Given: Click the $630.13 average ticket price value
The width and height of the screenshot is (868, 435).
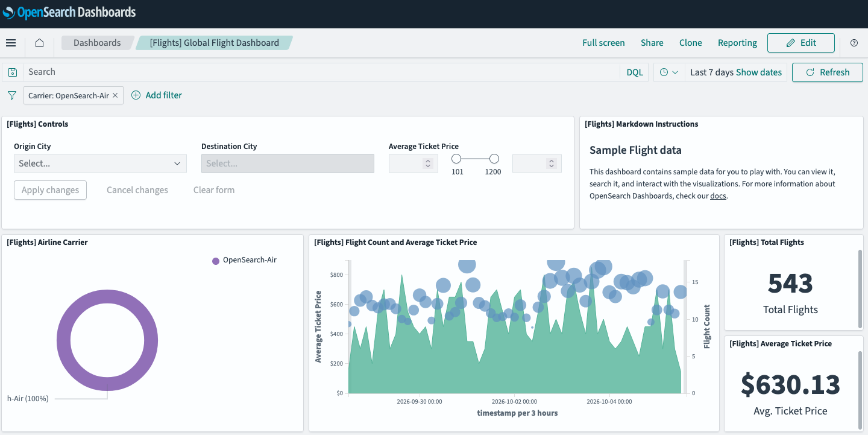Looking at the screenshot, I should coord(790,384).
